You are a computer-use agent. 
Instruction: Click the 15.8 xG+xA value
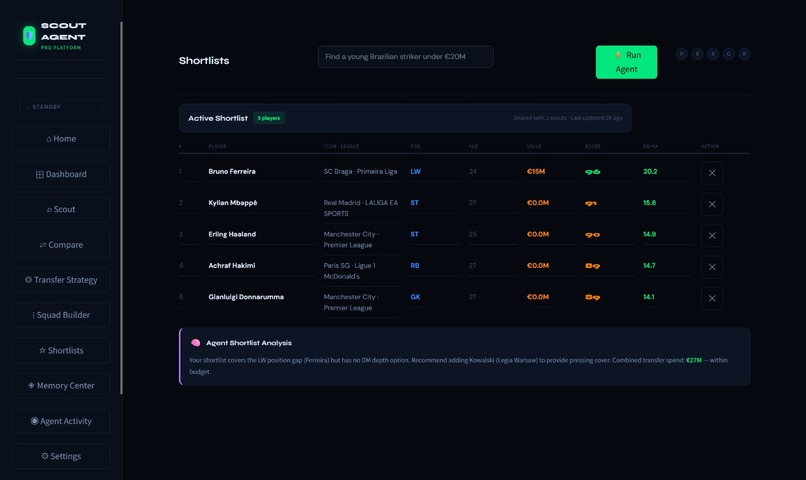649,202
